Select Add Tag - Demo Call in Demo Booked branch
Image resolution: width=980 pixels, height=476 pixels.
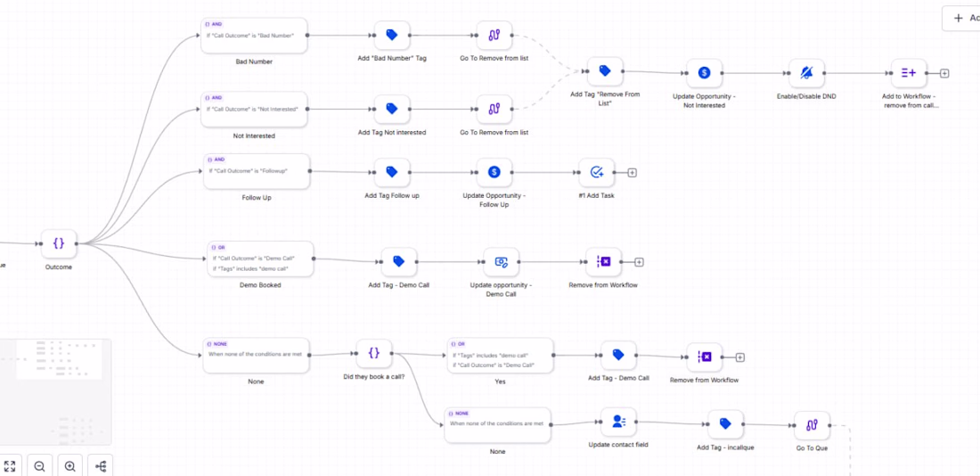click(399, 262)
